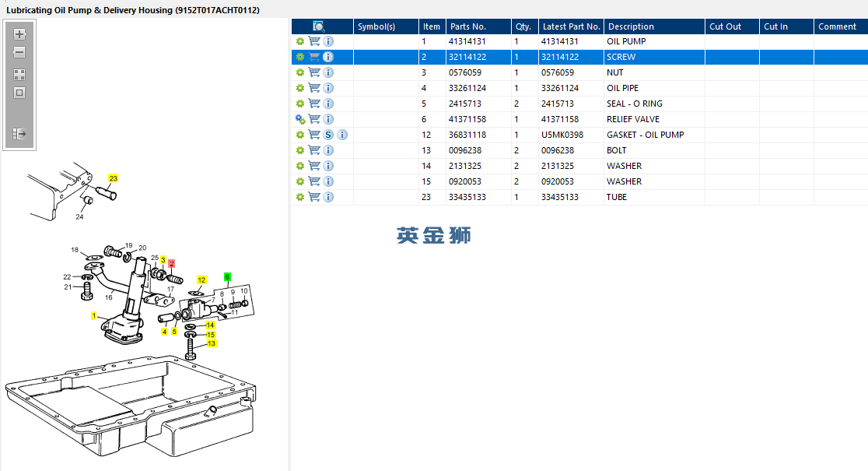Select part number 2415713 in Parts No. column
868x471 pixels.
(x=465, y=104)
